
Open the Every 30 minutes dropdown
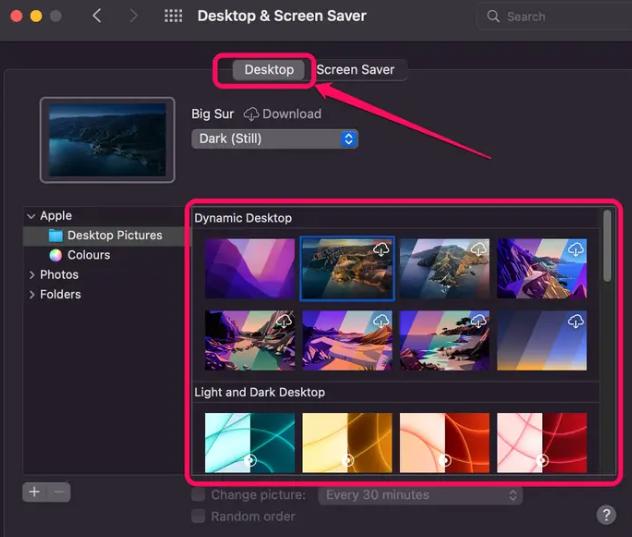click(420, 495)
